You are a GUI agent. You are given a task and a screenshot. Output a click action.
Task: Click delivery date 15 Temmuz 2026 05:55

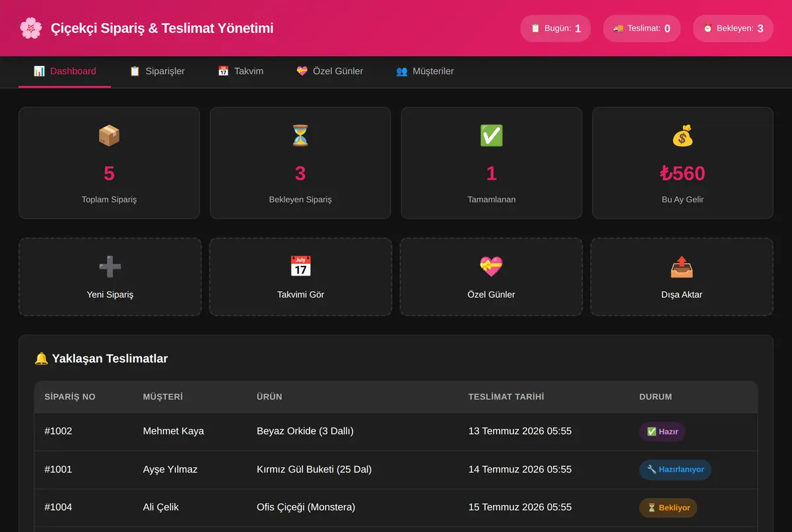(520, 507)
